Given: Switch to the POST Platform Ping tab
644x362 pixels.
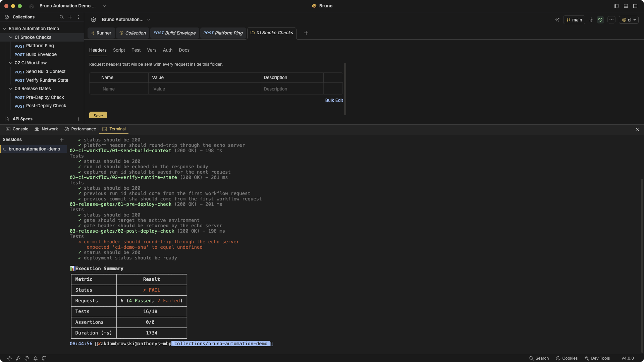Looking at the screenshot, I should (223, 33).
